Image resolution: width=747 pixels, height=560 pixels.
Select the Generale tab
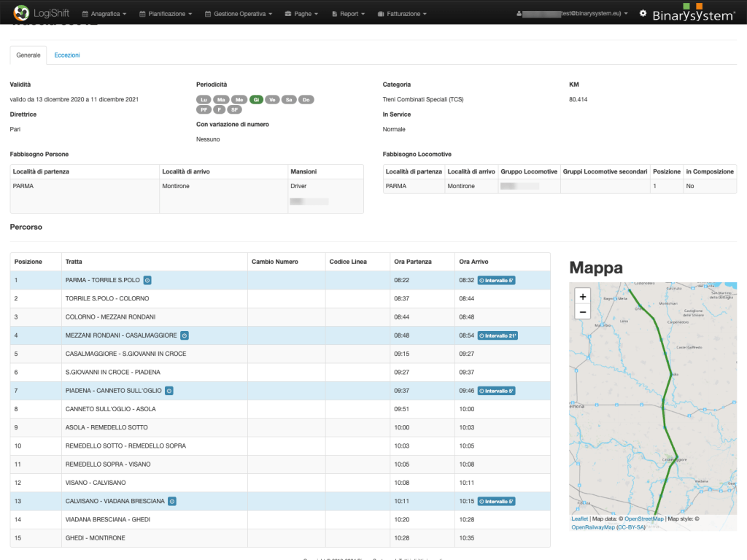pos(28,55)
